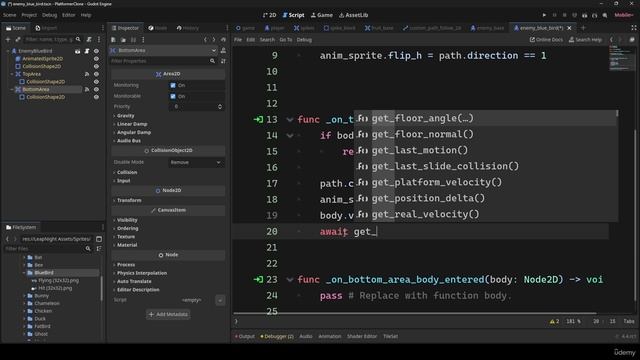Open BottomArea object selector dropdown
Image resolution: width=640 pixels, height=360 pixels.
(x=164, y=51)
